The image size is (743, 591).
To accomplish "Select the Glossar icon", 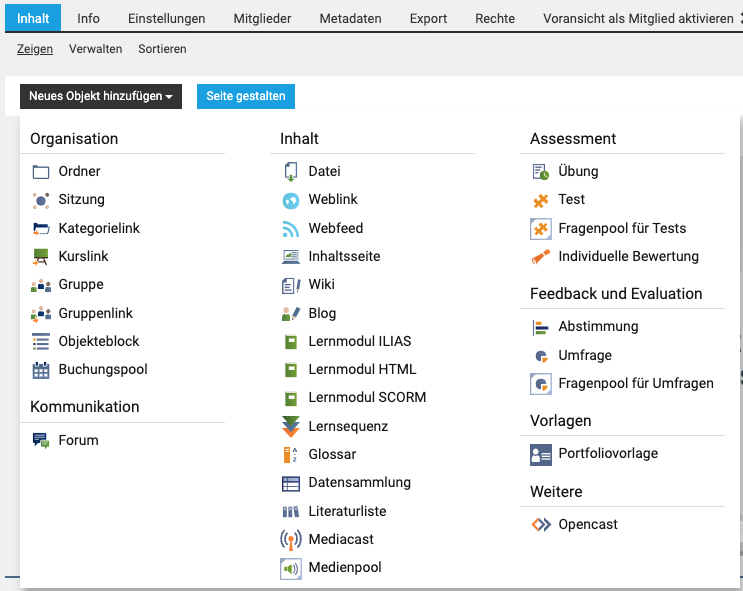I will 291,455.
